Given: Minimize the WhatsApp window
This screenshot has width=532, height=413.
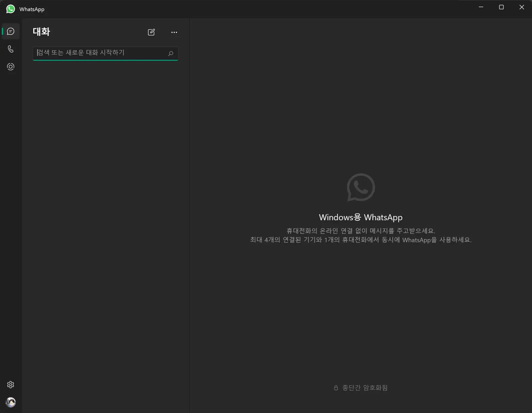Looking at the screenshot, I should pyautogui.click(x=481, y=7).
